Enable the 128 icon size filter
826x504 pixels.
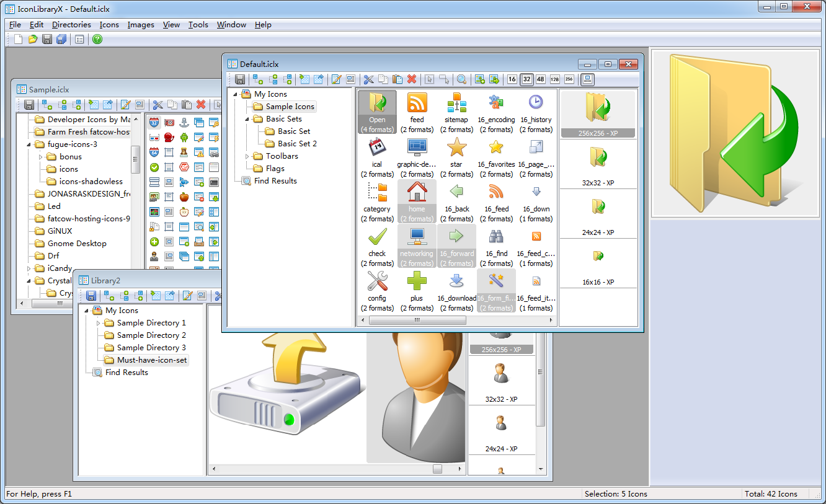click(x=554, y=79)
